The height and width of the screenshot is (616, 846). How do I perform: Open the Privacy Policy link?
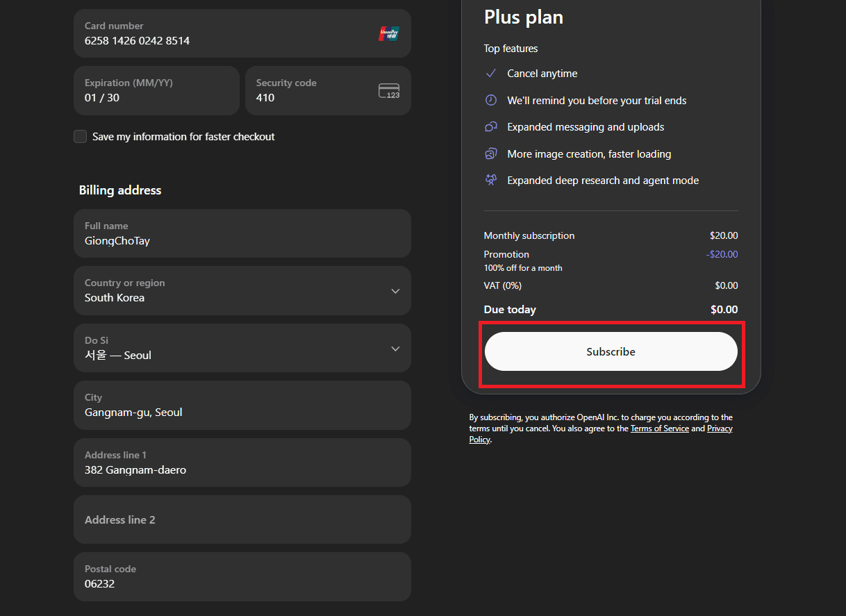(x=720, y=429)
